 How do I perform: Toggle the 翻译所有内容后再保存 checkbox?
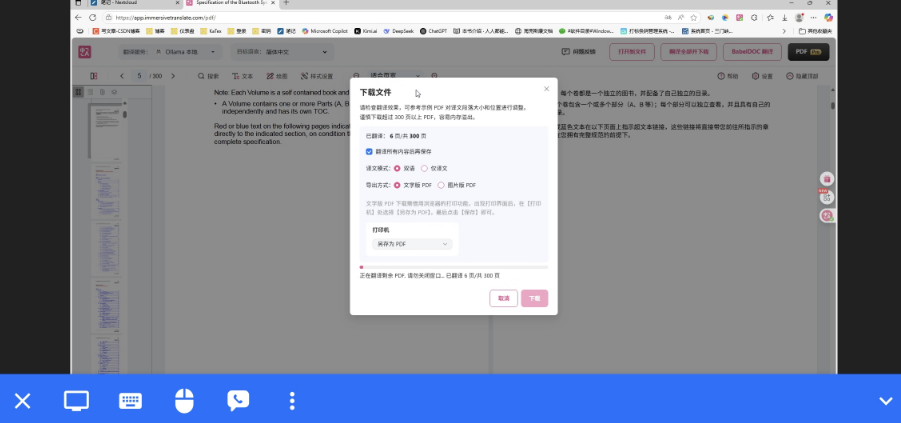[369, 151]
